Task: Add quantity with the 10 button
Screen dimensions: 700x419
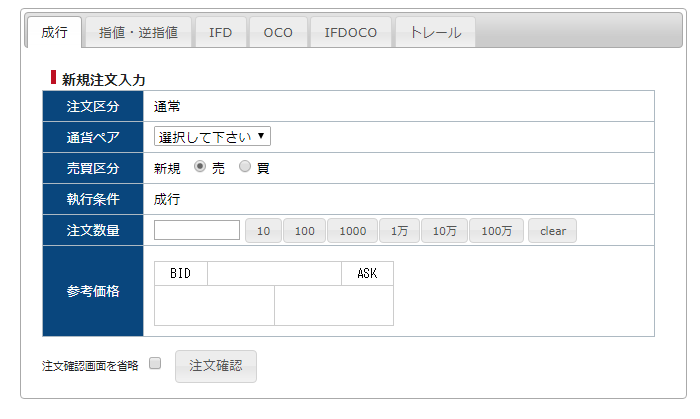Action: coord(263,231)
